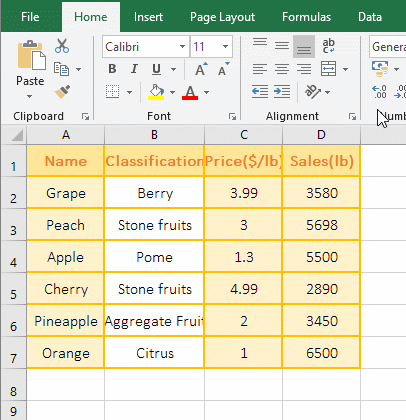Apply red font color
Image resolution: width=406 pixels, height=420 pixels.
point(190,92)
